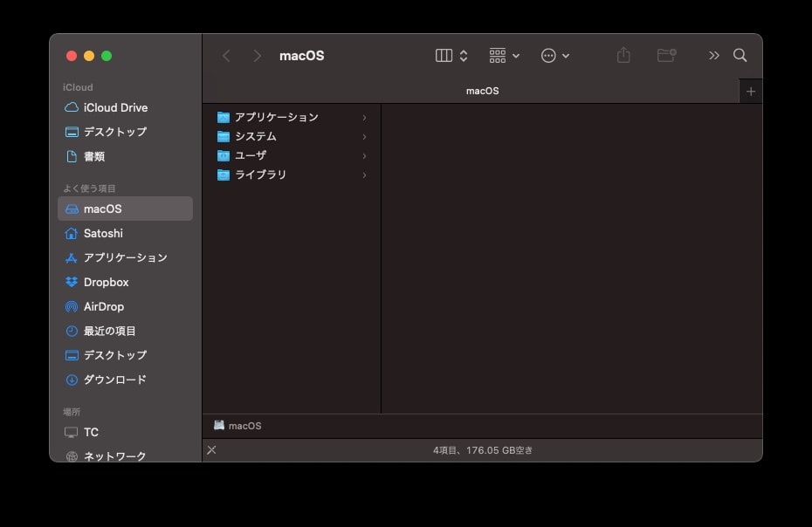Select the ユーザ folder
812x527 pixels.
[x=251, y=155]
